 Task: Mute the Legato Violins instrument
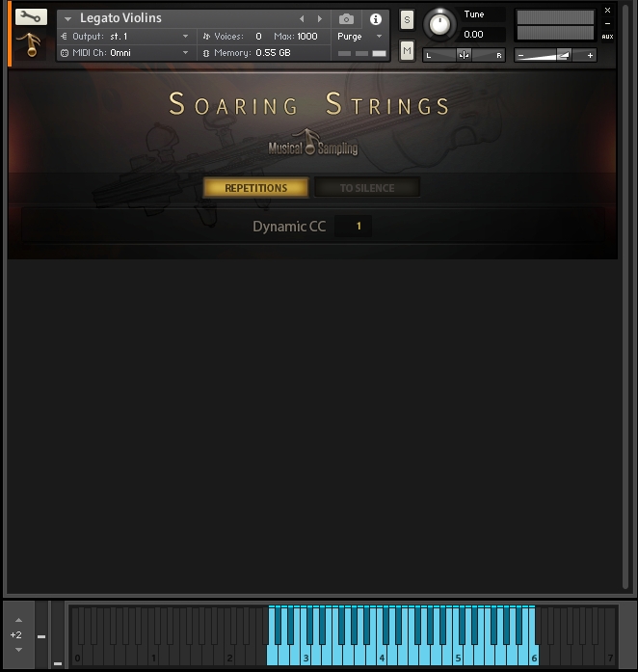[x=407, y=51]
